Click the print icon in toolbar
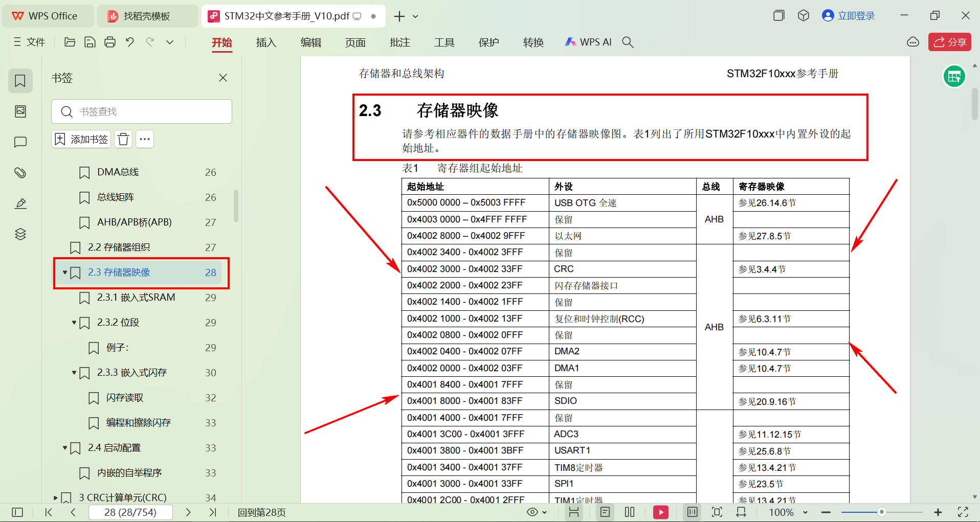The width and height of the screenshot is (980, 522). click(x=110, y=42)
